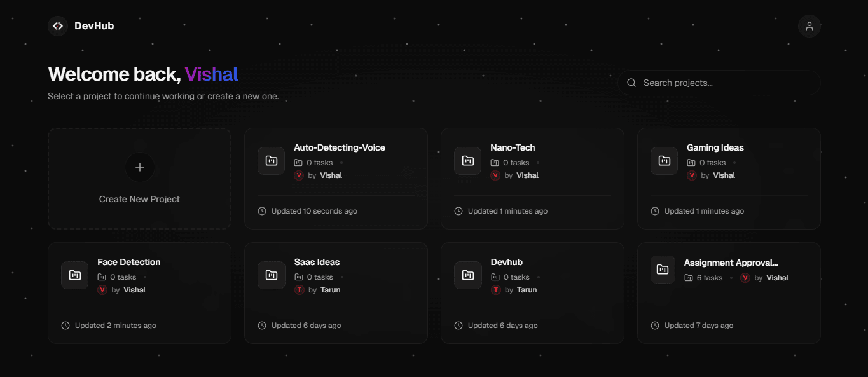This screenshot has width=868, height=377.
Task: Open the Gaming Ideas project card
Action: 729,179
